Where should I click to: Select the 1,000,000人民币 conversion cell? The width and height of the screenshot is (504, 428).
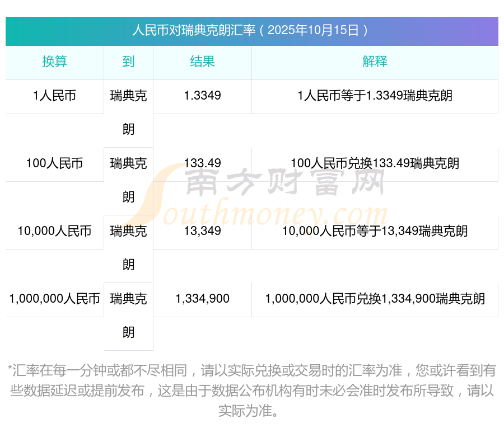(x=53, y=299)
